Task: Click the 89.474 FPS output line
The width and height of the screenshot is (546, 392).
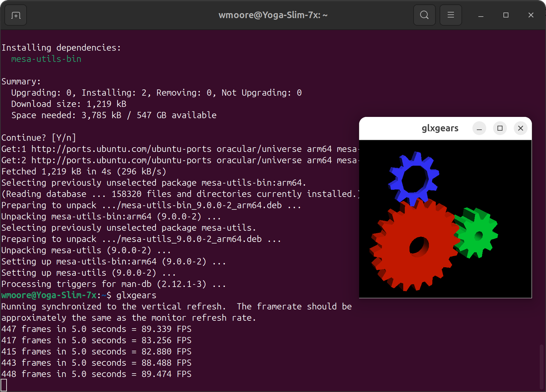Action: click(x=96, y=374)
